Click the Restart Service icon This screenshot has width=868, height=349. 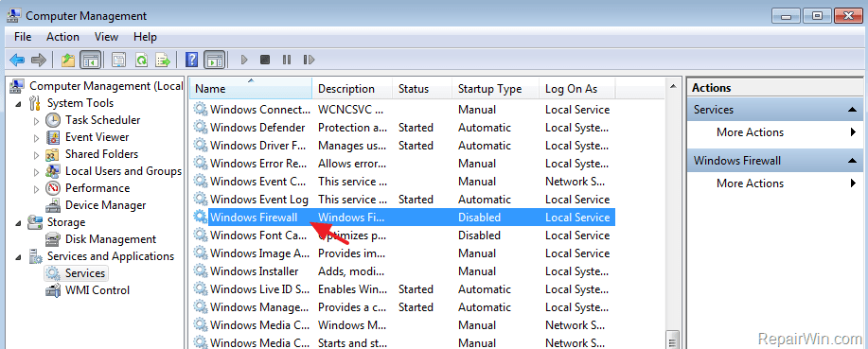309,60
